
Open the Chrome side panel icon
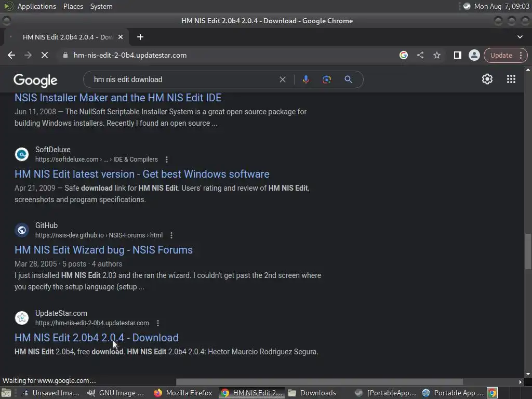click(457, 55)
